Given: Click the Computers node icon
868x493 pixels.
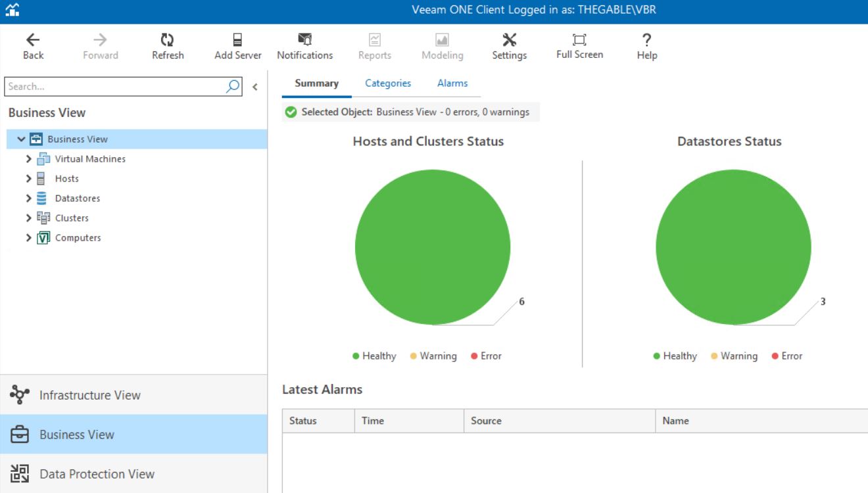Looking at the screenshot, I should point(43,237).
